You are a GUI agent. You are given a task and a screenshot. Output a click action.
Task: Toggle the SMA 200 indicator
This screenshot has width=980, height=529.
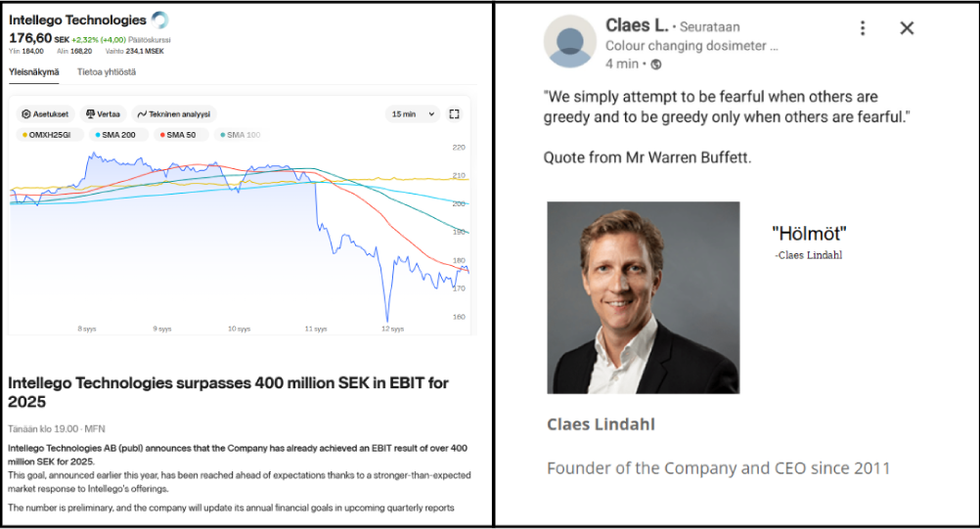click(x=118, y=135)
